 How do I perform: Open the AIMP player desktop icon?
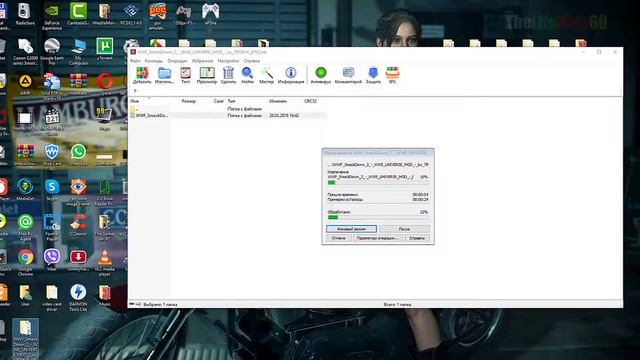tap(25, 84)
